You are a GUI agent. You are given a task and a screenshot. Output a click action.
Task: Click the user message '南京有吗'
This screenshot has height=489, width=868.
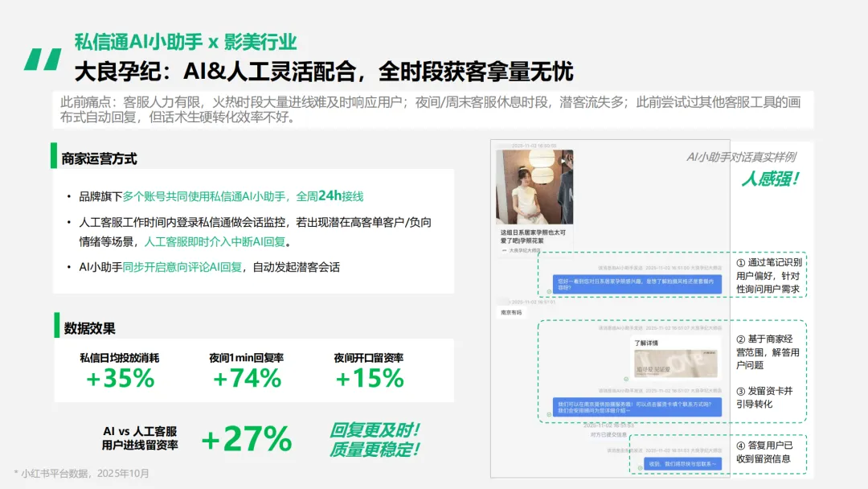pos(511,313)
